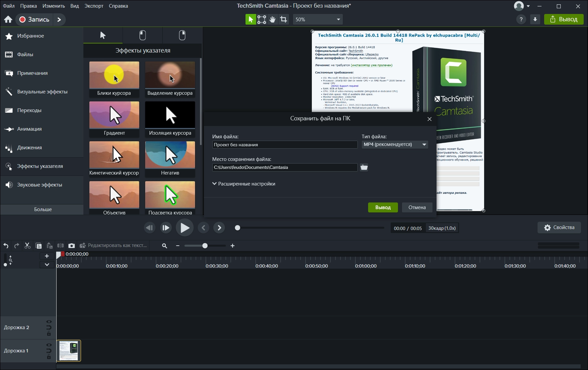Open Переходы panel in sidebar
Viewport: 588px width, 370px height.
(x=42, y=110)
